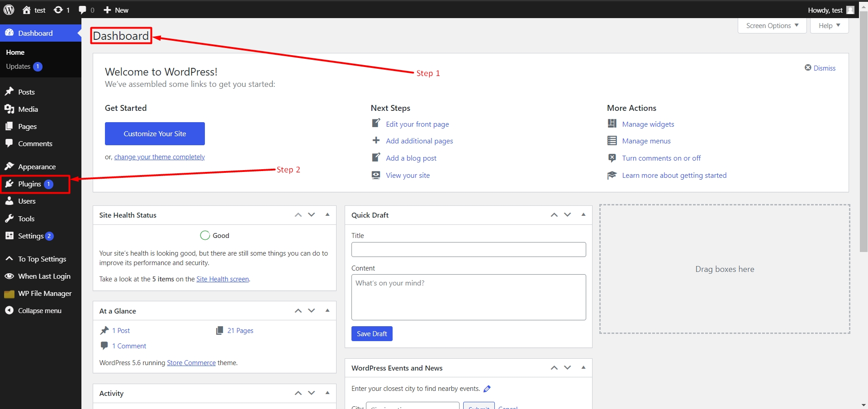Image resolution: width=868 pixels, height=409 pixels.
Task: Open the Screen Options dropdown
Action: pyautogui.click(x=773, y=26)
